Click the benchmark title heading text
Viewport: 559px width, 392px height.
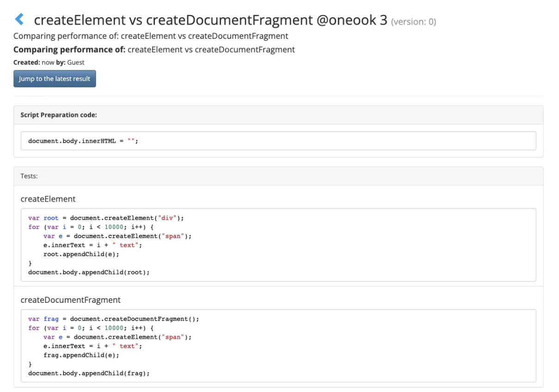(211, 20)
